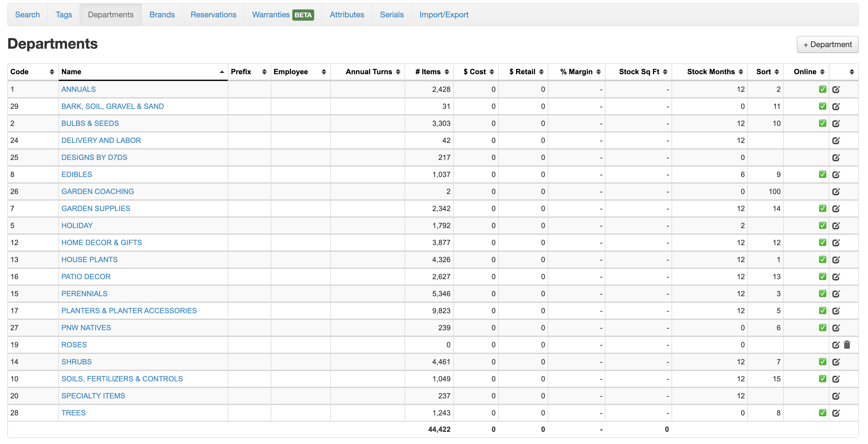Click the edit icon for TREES row
The height and width of the screenshot is (444, 868).
tap(836, 413)
